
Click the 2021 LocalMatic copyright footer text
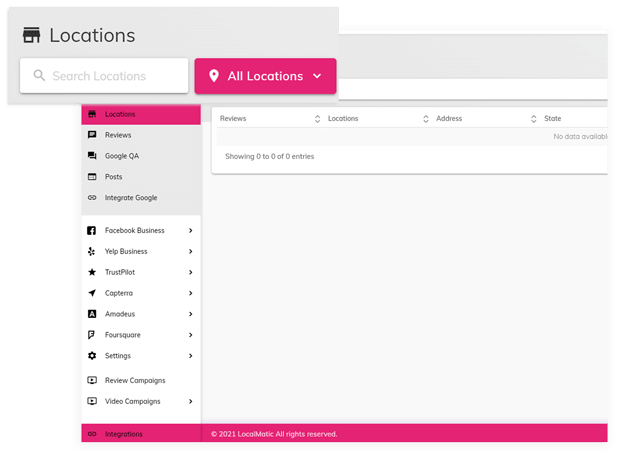click(274, 434)
